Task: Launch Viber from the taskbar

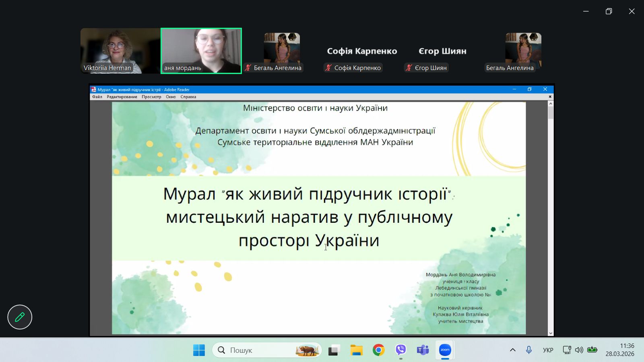Action: coord(400,350)
